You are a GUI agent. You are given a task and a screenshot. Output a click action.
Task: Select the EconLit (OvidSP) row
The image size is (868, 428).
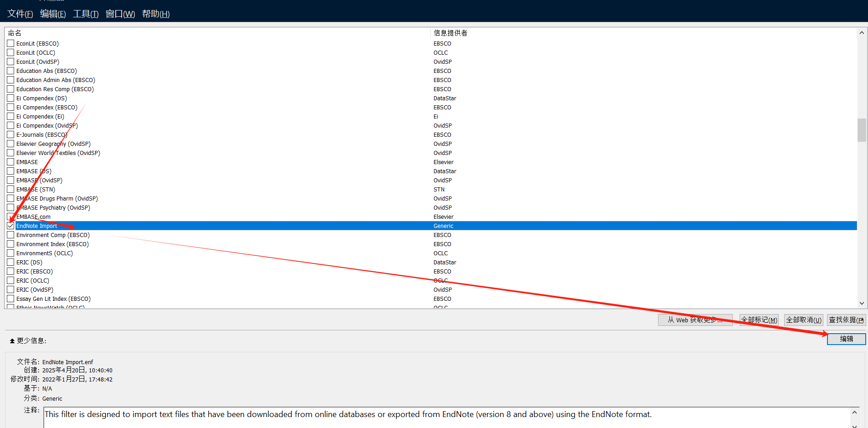point(431,62)
